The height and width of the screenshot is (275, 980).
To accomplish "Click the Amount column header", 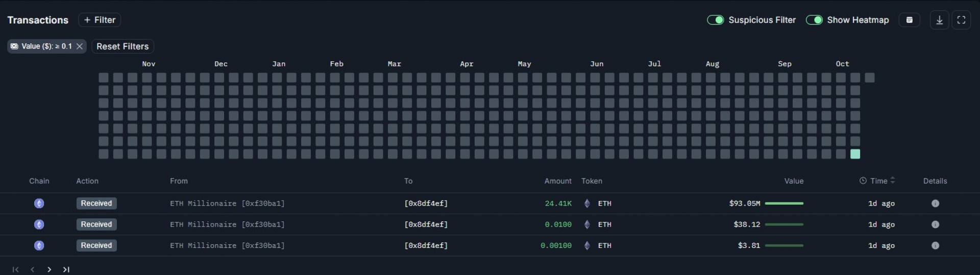I will 557,181.
